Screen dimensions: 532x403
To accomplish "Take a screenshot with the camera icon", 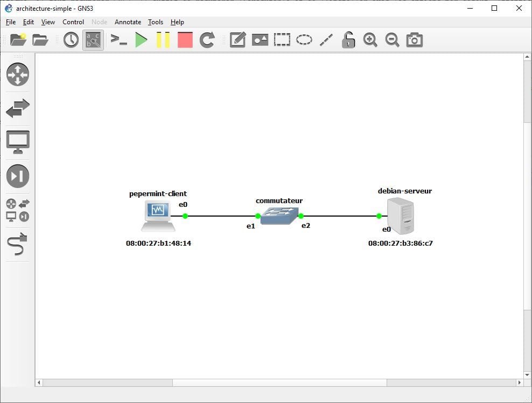I will pos(414,39).
